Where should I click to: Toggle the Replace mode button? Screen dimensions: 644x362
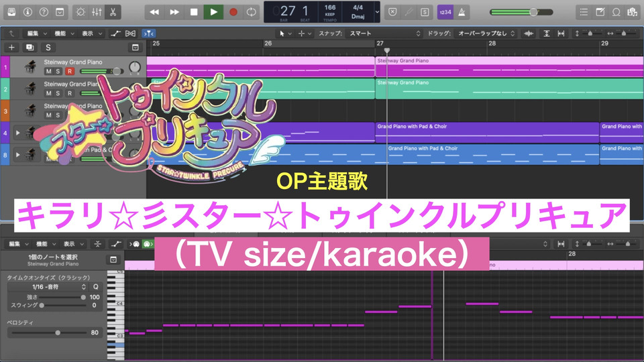pyautogui.click(x=392, y=12)
